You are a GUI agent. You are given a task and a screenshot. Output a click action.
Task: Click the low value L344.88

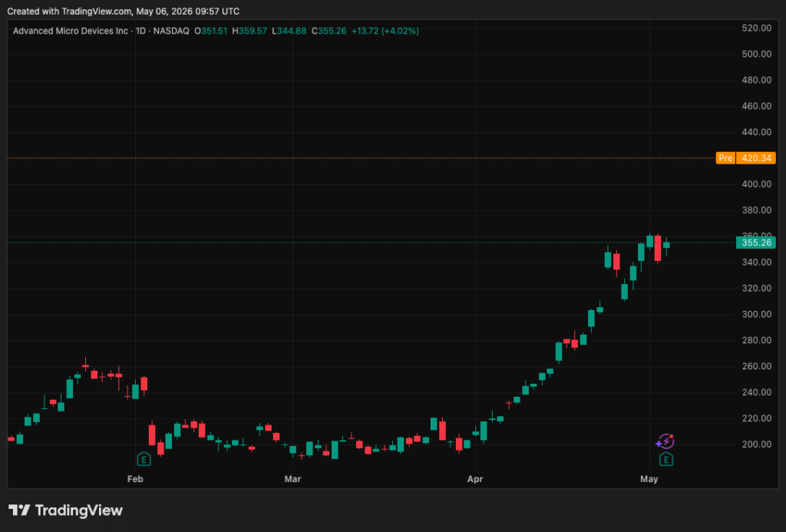[x=289, y=31]
